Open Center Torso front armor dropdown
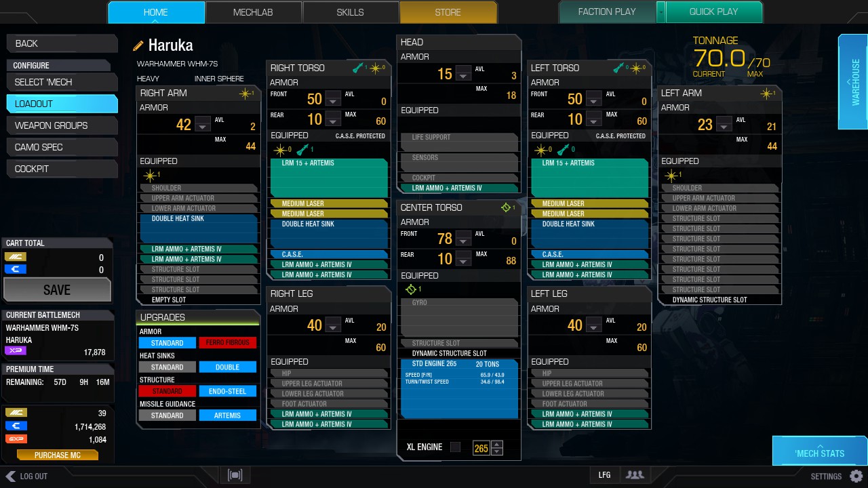The width and height of the screenshot is (868, 488). pos(463,239)
